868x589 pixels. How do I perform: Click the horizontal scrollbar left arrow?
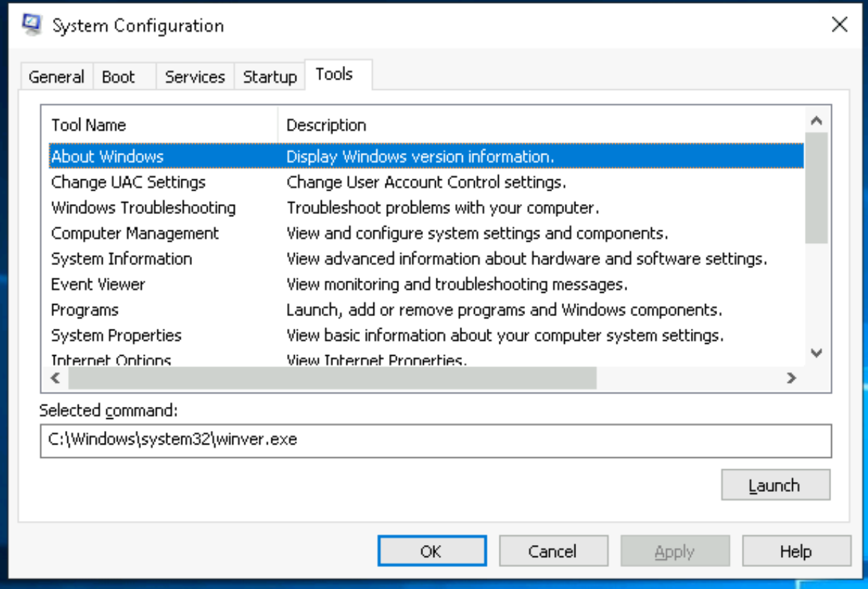point(55,378)
